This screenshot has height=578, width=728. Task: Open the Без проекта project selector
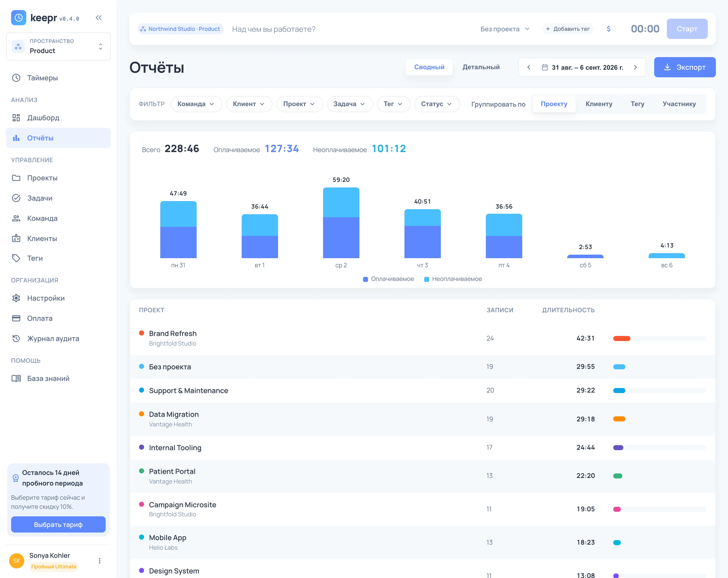505,29
